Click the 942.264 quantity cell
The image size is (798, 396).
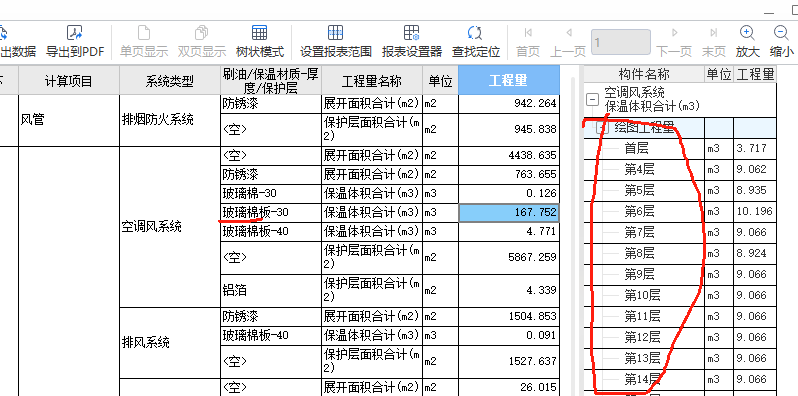(x=509, y=104)
